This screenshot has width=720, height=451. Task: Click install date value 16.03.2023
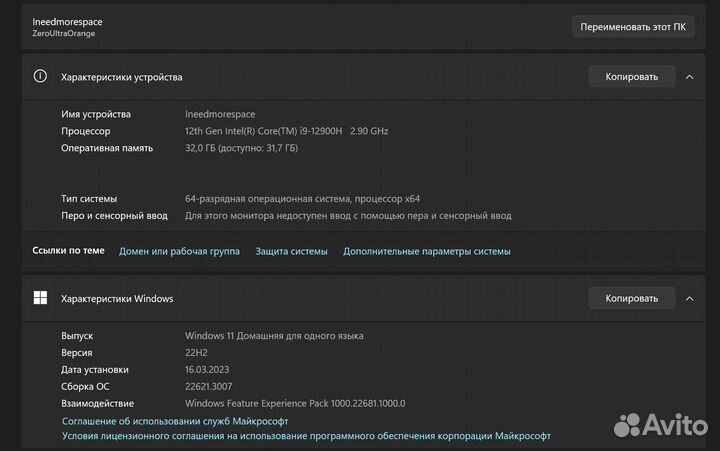207,370
